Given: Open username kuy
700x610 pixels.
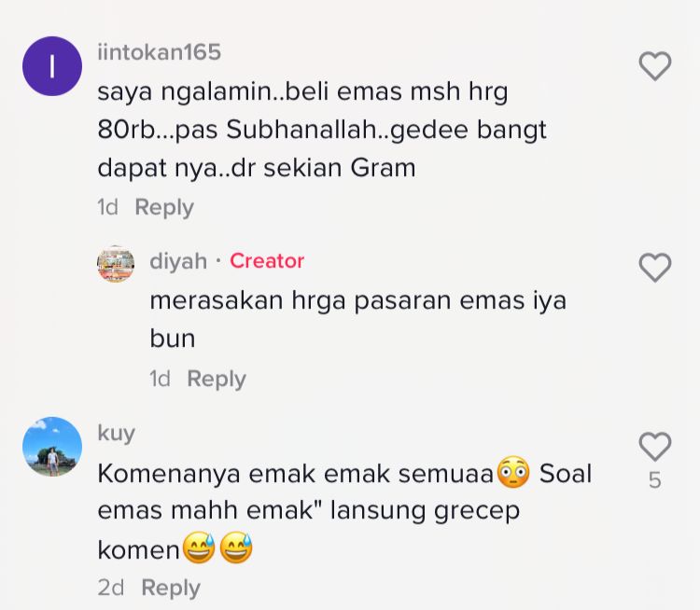Looking at the screenshot, I should [x=116, y=433].
